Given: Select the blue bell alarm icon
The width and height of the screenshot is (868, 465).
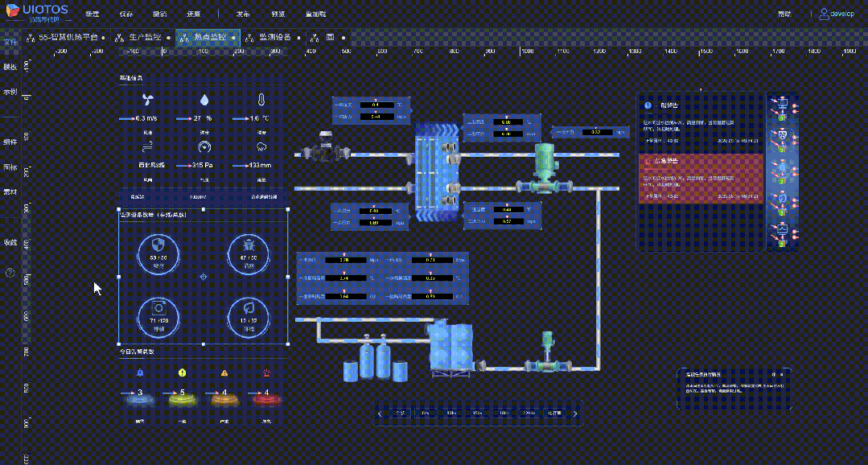Looking at the screenshot, I should click(x=139, y=373).
